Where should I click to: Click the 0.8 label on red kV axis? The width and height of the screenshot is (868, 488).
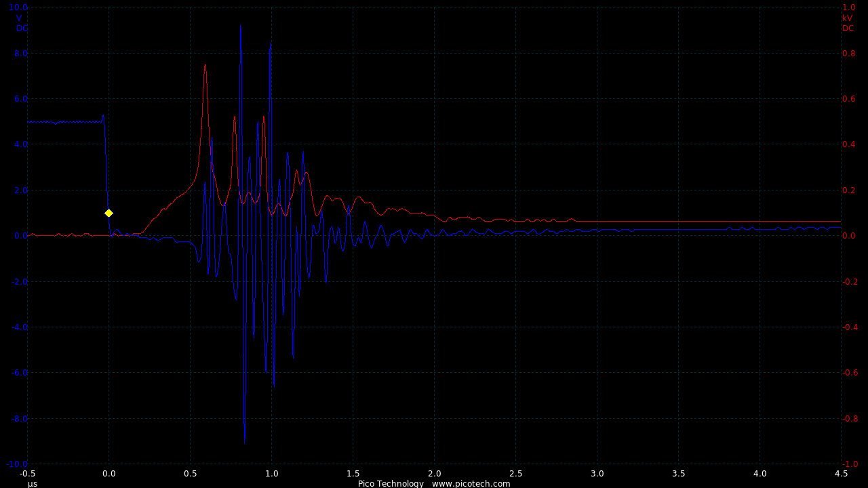[x=848, y=53]
